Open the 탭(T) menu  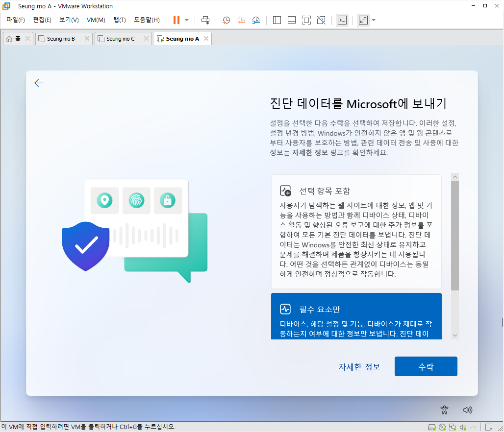tap(120, 20)
